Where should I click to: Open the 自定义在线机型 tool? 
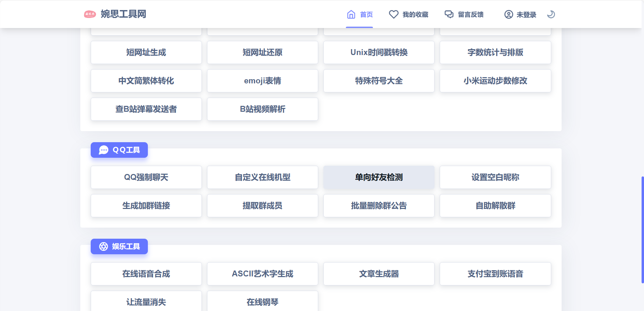point(262,177)
